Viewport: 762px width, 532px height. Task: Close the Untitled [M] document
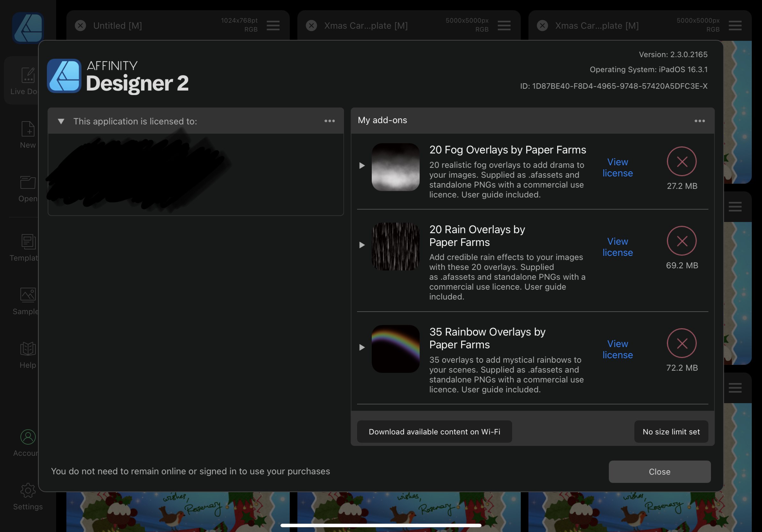tap(80, 26)
